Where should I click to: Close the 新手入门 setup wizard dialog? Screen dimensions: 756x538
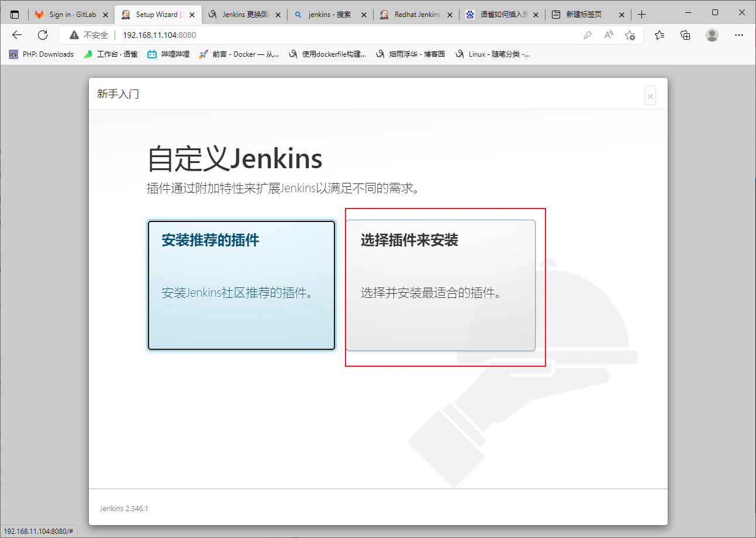pyautogui.click(x=650, y=96)
